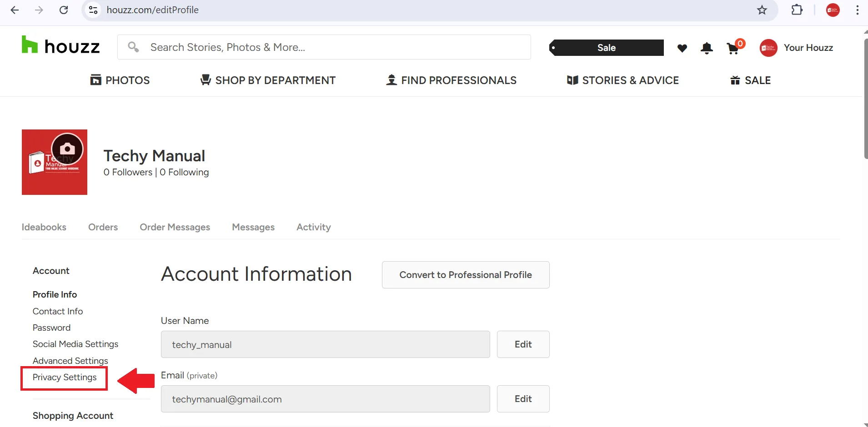This screenshot has height=427, width=868.
Task: Switch to the Activity tab
Action: point(313,227)
